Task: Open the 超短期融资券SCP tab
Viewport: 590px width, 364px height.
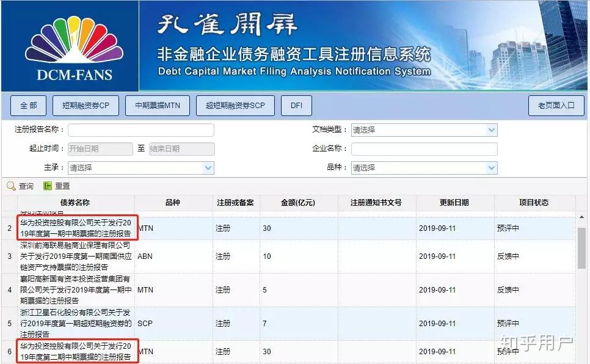Action: point(235,106)
